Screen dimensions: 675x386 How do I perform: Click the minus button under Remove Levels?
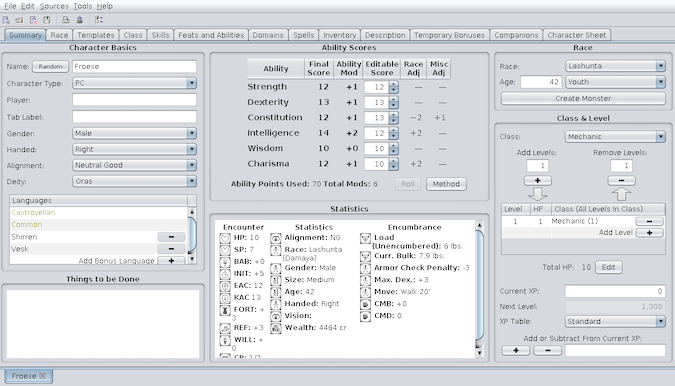[621, 181]
